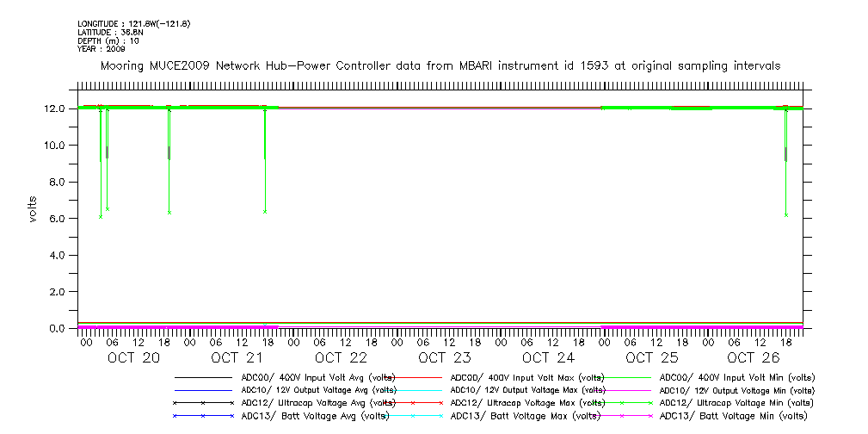Select the ADC10 12V Output Voltage Min legend label
This screenshot has height=434, width=868.
tap(736, 390)
